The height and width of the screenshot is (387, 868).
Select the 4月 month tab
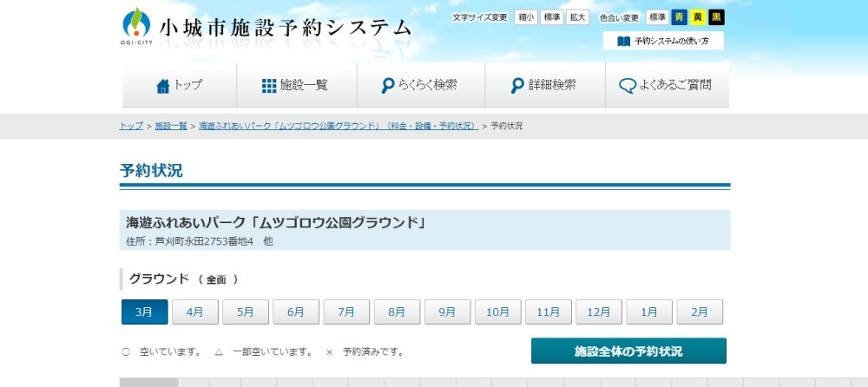194,312
